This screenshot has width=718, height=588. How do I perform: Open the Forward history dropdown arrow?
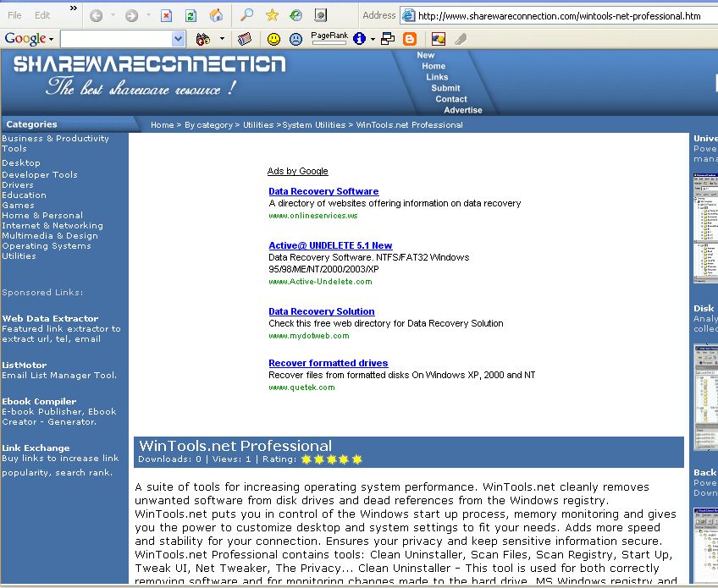click(148, 15)
